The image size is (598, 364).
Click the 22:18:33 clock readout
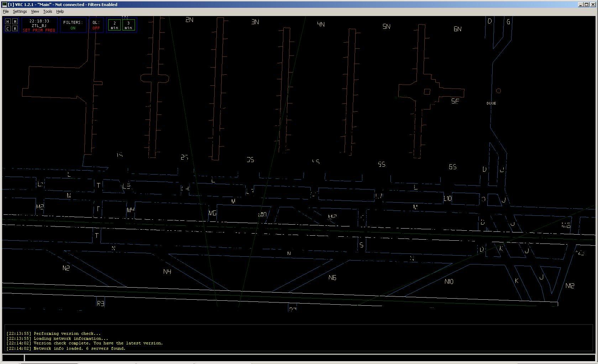(39, 21)
